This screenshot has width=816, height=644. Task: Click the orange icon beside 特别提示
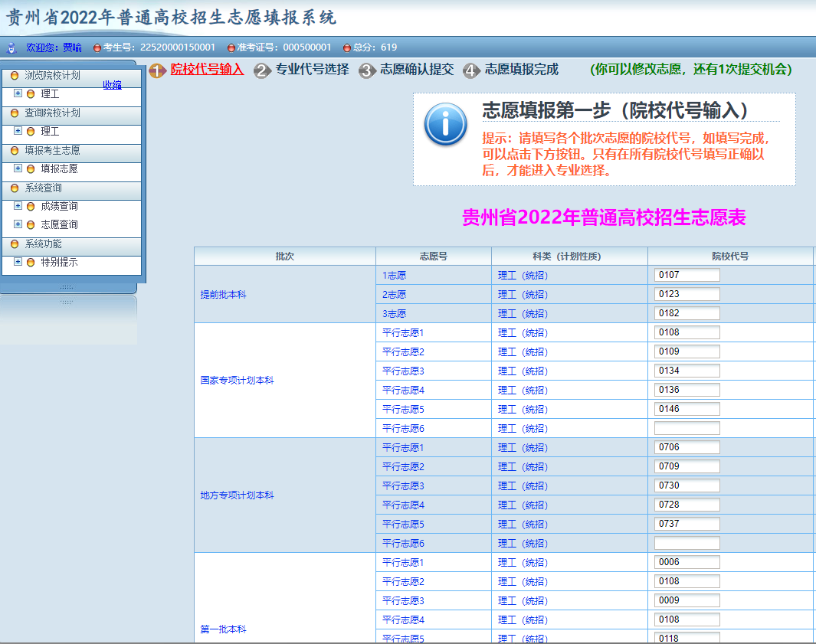31,262
